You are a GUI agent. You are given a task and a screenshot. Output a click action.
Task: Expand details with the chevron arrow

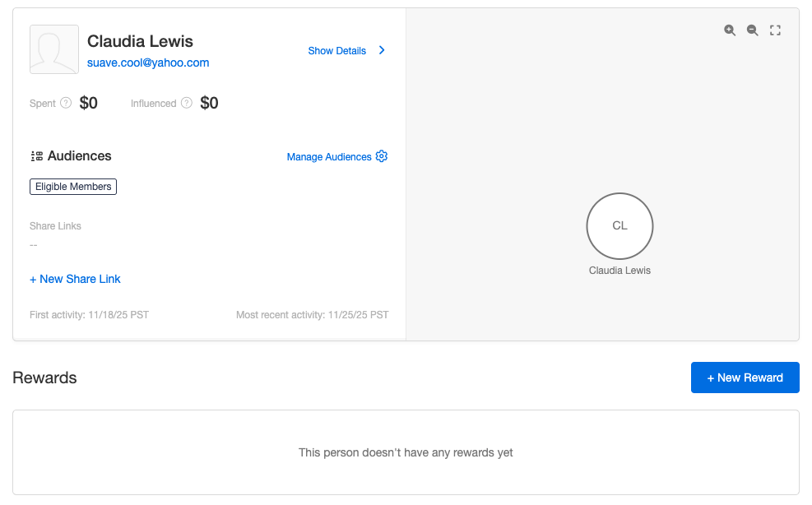pos(382,50)
